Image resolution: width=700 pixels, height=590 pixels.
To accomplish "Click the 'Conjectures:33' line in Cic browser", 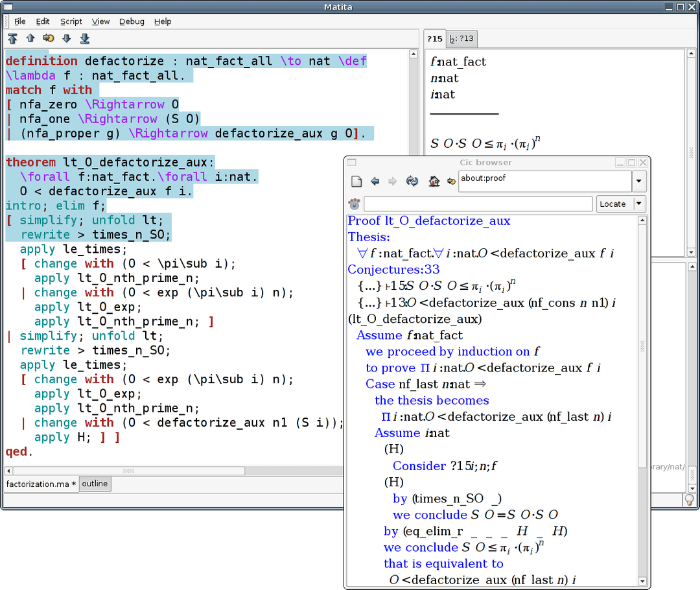I will click(393, 270).
